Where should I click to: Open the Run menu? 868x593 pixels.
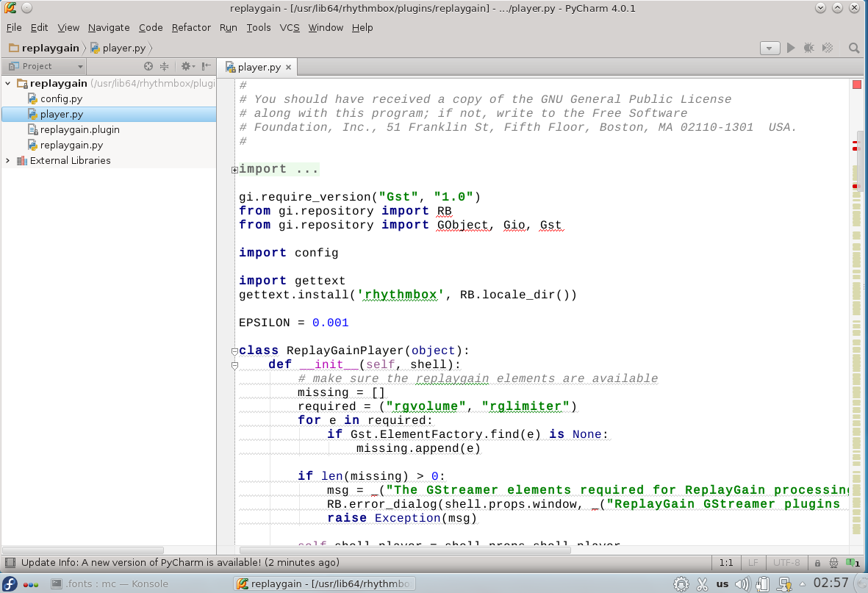[228, 28]
